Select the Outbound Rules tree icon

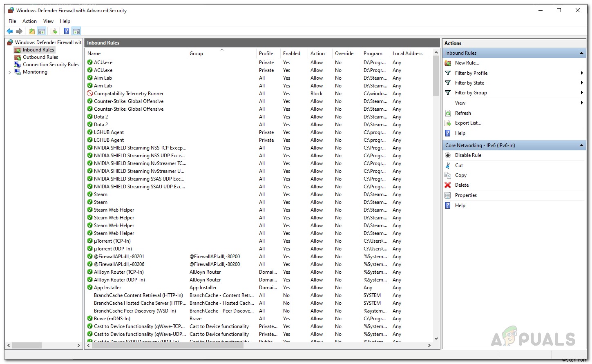point(18,57)
